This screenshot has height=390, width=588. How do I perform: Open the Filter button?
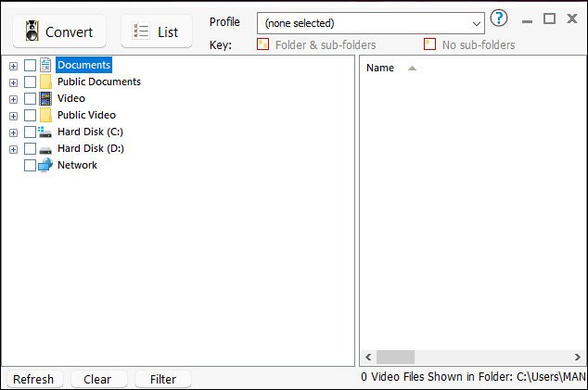coord(163,379)
